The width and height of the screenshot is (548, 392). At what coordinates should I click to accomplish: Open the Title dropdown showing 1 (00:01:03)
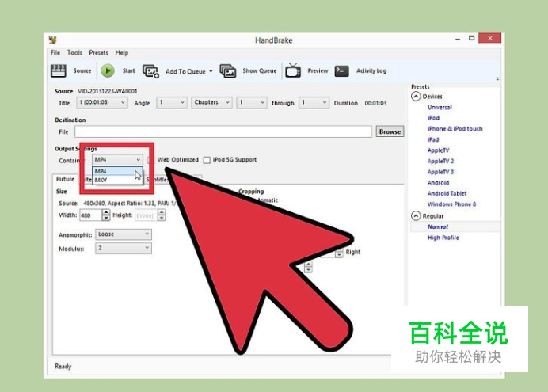pyautogui.click(x=102, y=102)
